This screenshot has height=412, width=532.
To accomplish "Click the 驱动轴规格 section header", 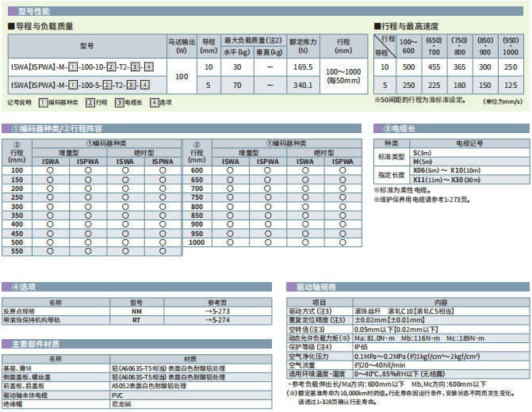I will [408, 288].
